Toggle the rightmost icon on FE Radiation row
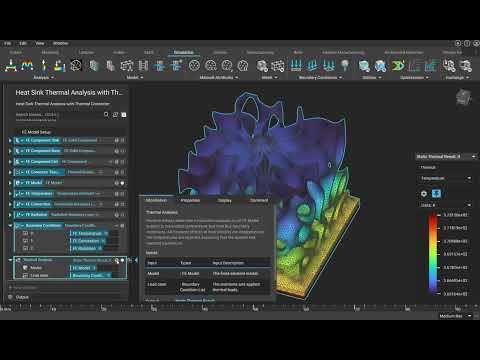Image resolution: width=480 pixels, height=360 pixels. (x=122, y=215)
